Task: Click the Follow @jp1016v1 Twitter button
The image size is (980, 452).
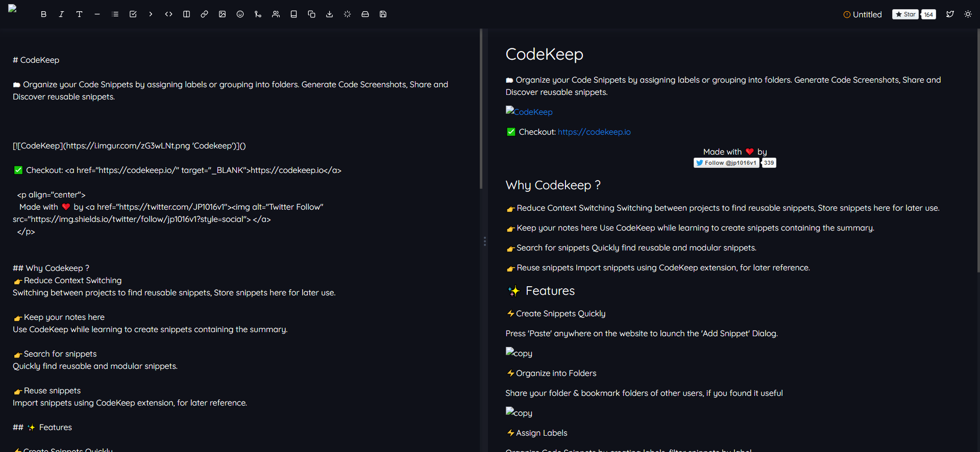Action: coord(726,163)
